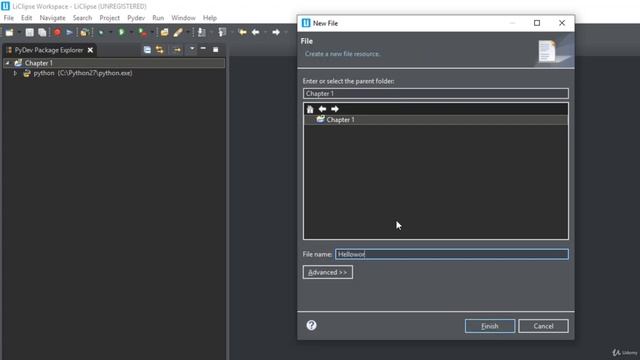This screenshot has height=360, width=640.
Task: Open the Pydev menu
Action: click(136, 18)
